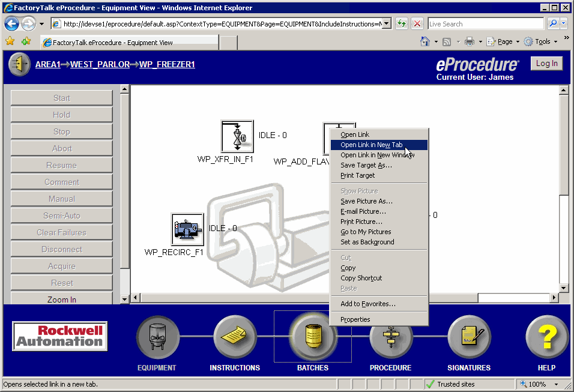Open the HELP question mark icon
The image size is (574, 392).
547,337
